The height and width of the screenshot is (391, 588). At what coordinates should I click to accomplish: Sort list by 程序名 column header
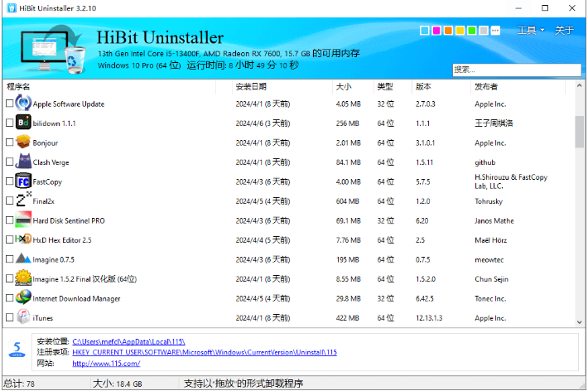111,87
